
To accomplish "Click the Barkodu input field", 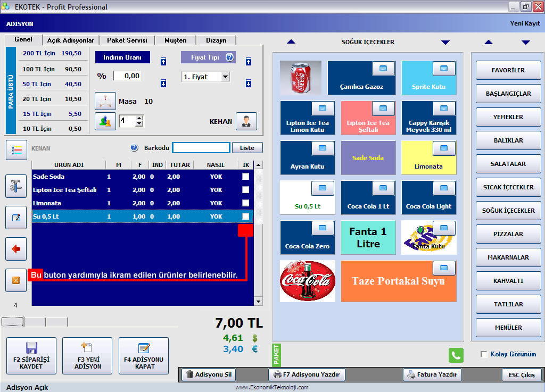I will click(x=201, y=147).
